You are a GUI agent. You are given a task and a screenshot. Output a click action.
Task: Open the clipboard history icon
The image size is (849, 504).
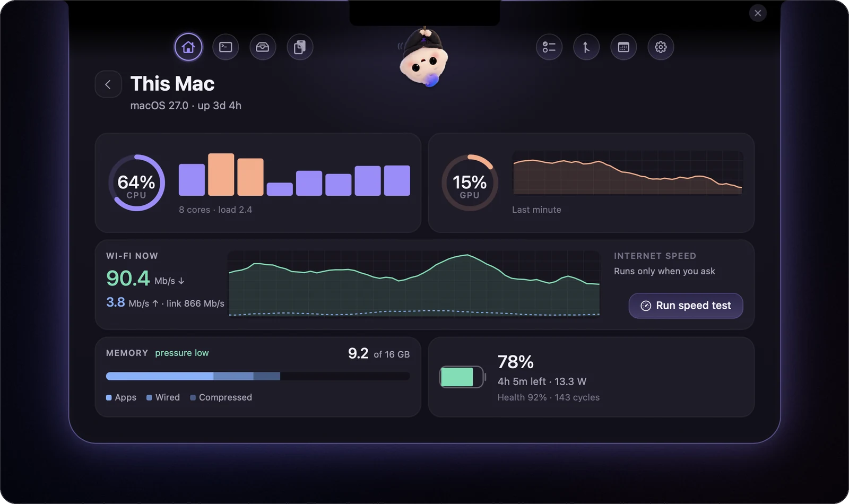tap(300, 47)
